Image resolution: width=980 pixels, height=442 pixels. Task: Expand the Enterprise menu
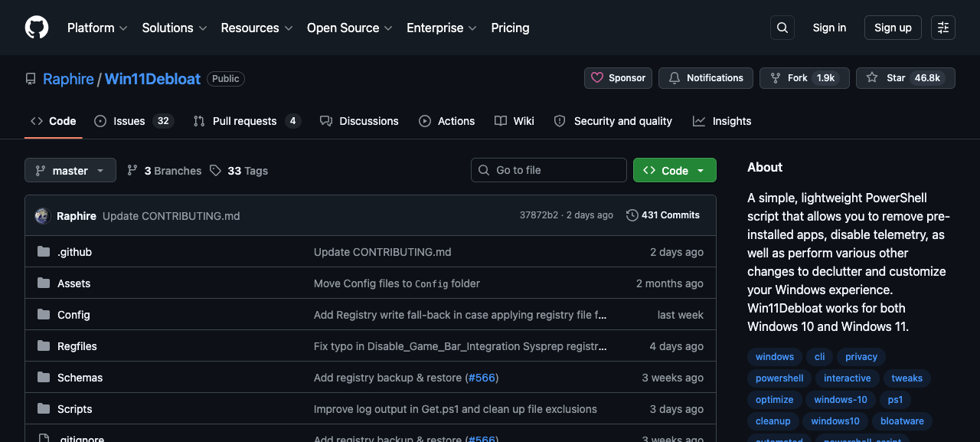[441, 28]
